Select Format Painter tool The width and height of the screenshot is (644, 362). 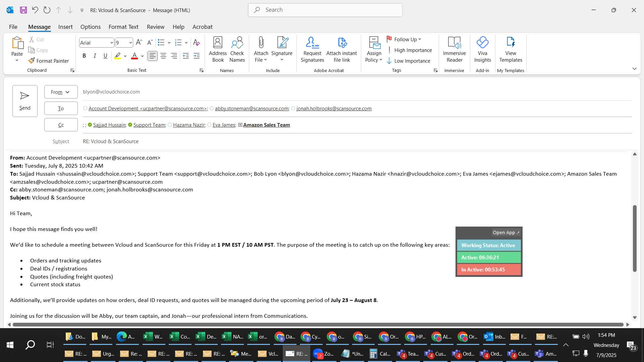pyautogui.click(x=49, y=61)
